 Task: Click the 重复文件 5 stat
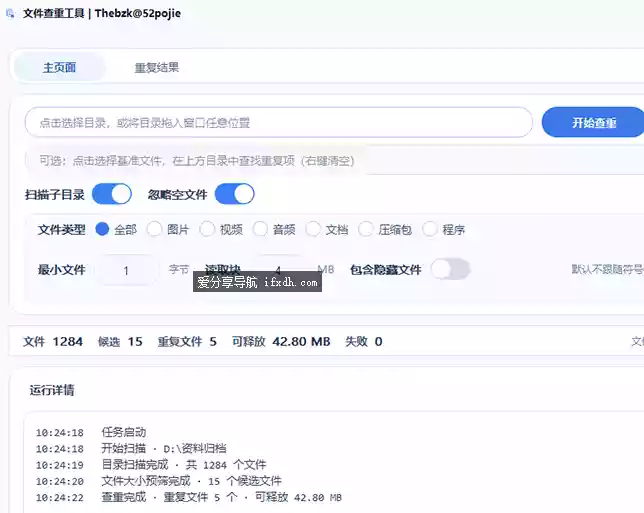point(187,341)
